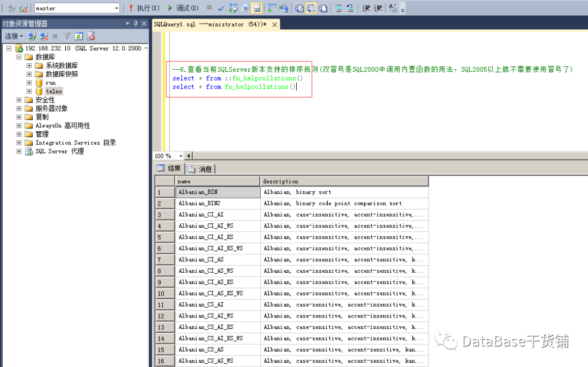Click the 调试(D) debug button
Viewport: 588px width, 367px height.
183,8
